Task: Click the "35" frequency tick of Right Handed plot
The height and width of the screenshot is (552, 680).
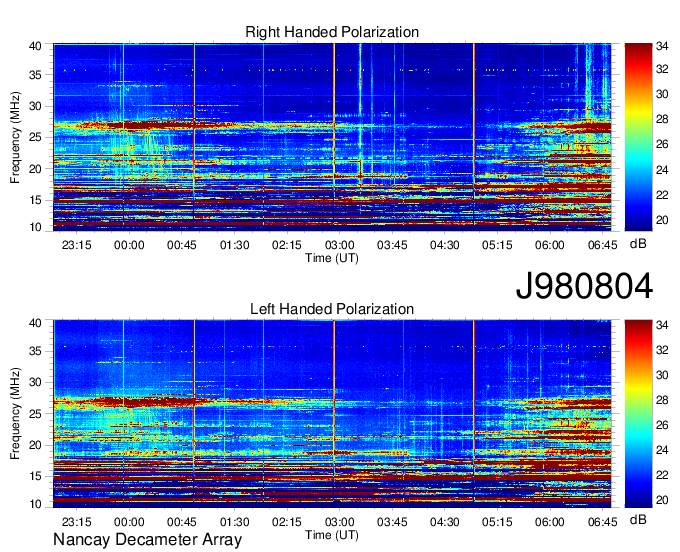Action: pyautogui.click(x=36, y=75)
